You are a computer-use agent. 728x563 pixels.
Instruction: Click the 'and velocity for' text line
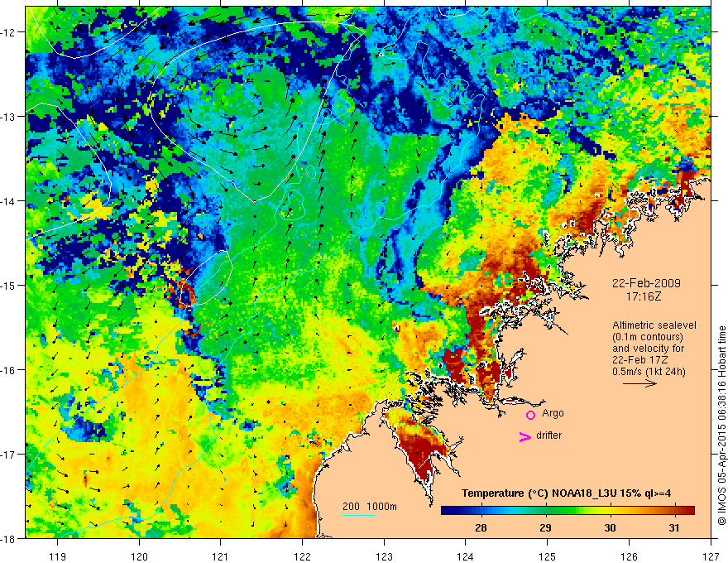click(648, 349)
